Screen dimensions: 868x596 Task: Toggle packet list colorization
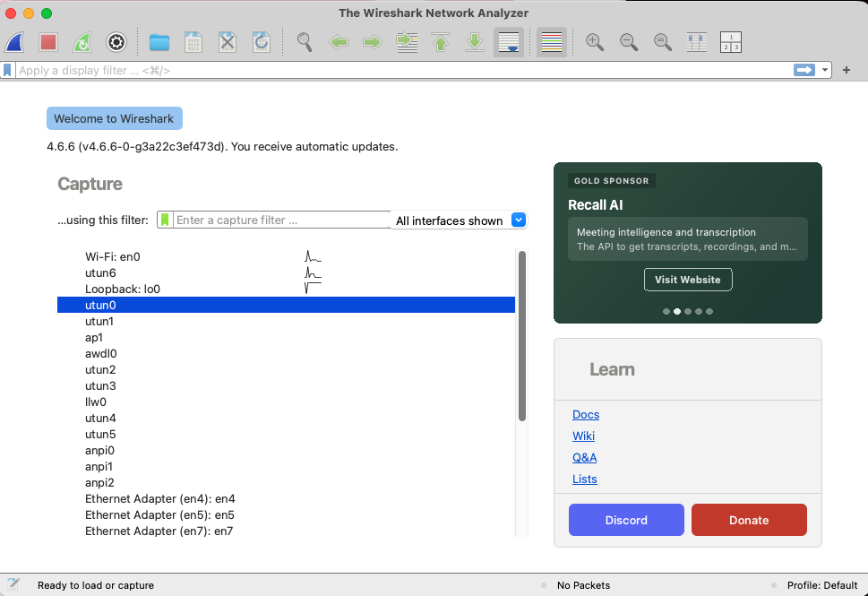[552, 42]
